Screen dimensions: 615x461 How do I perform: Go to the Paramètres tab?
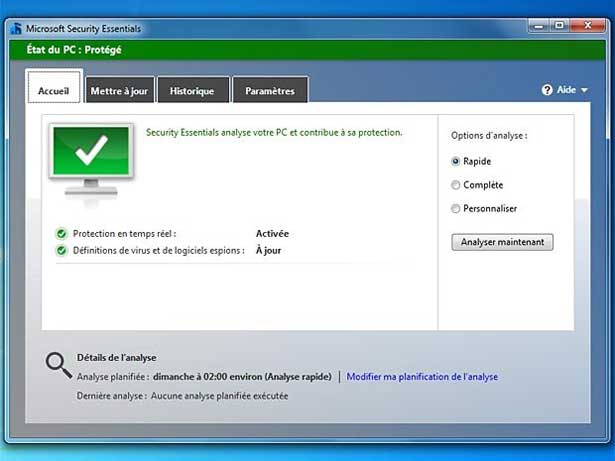270,91
